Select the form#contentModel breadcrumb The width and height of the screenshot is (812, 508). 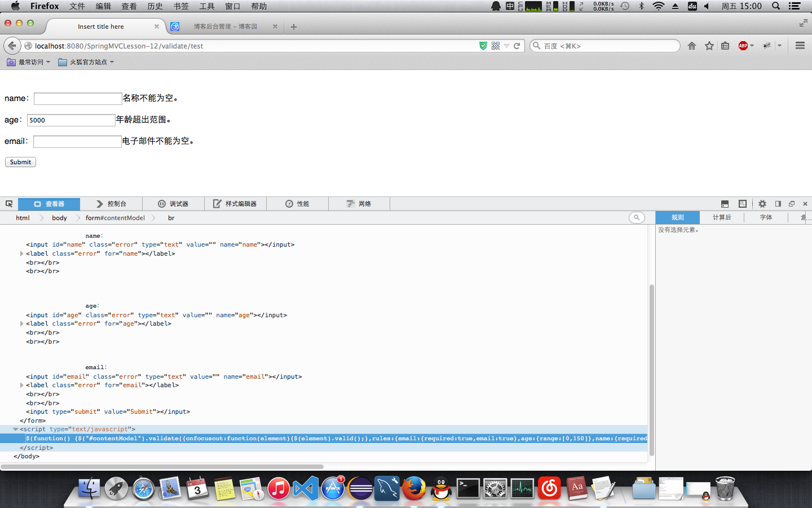[115, 218]
